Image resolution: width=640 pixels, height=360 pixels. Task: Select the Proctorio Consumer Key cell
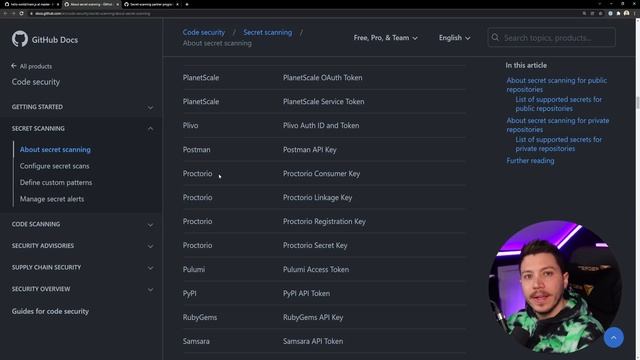(x=321, y=174)
